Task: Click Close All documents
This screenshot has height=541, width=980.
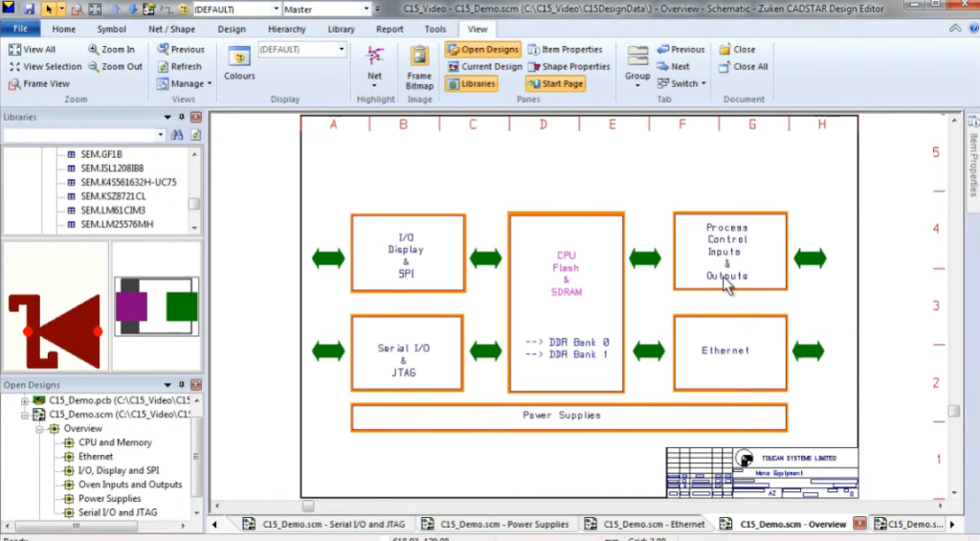Action: [743, 66]
